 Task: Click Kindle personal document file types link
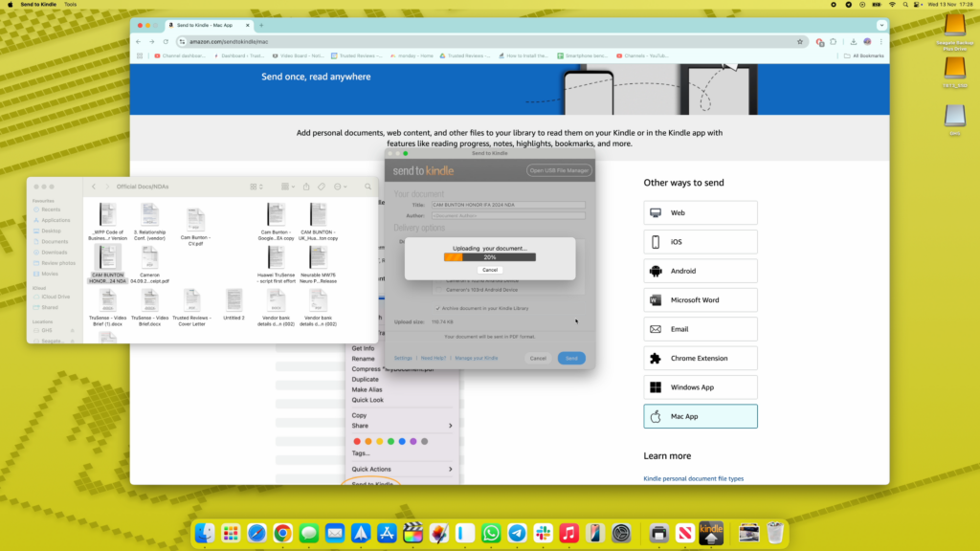click(693, 478)
